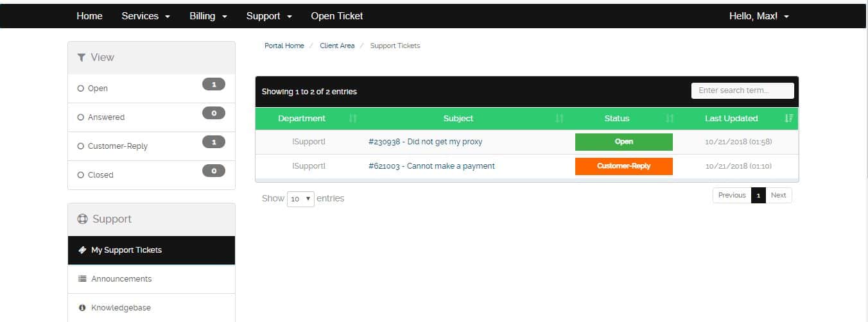Focus the Enter search term field
Screen dimensions: 868x322
click(x=743, y=91)
